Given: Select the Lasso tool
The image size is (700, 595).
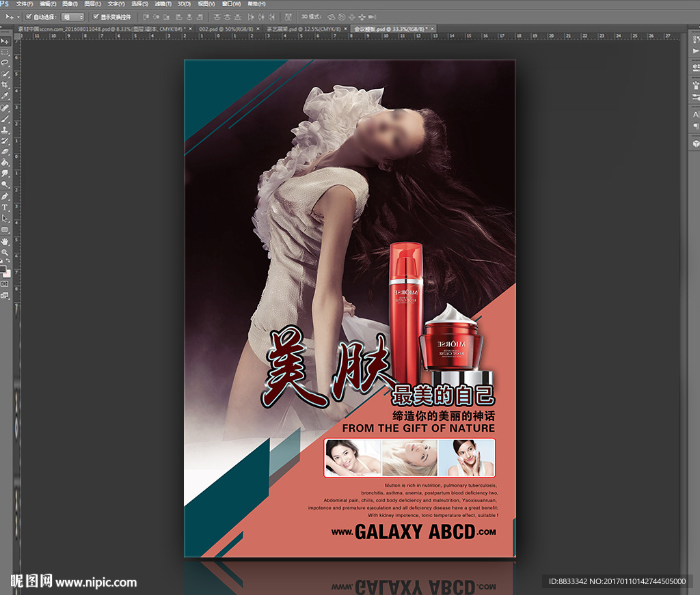Looking at the screenshot, I should click(5, 63).
